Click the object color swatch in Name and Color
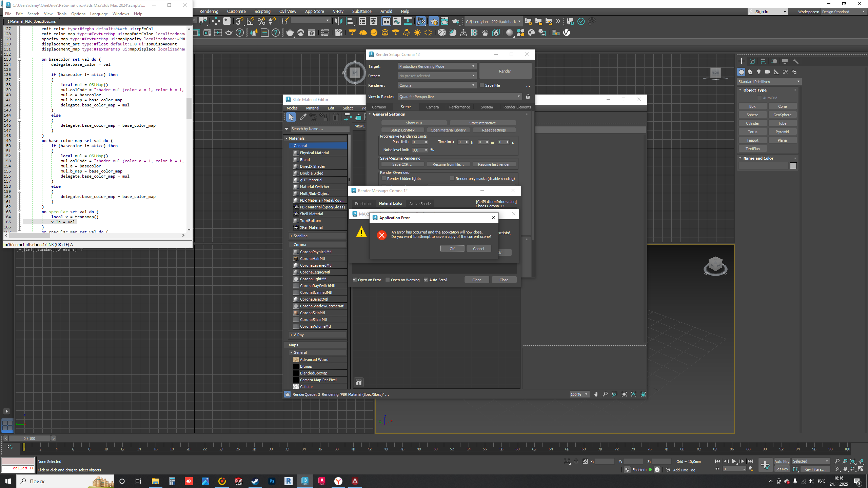 793,166
